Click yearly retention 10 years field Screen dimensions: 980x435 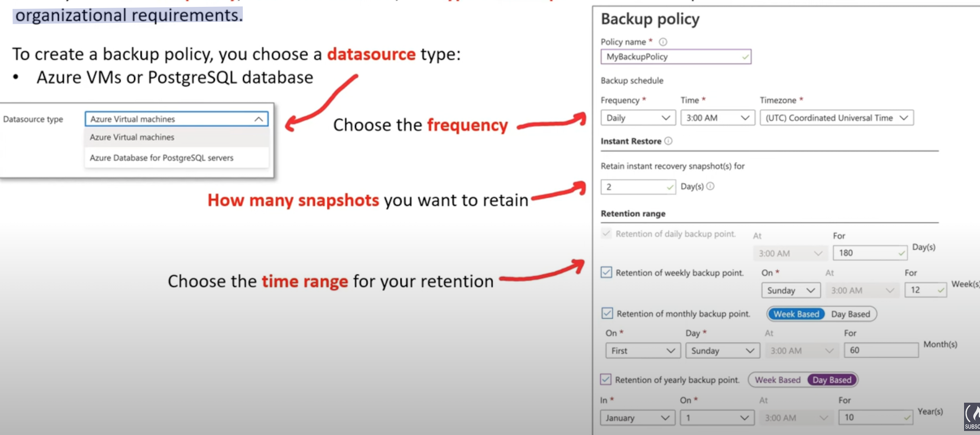pos(876,417)
